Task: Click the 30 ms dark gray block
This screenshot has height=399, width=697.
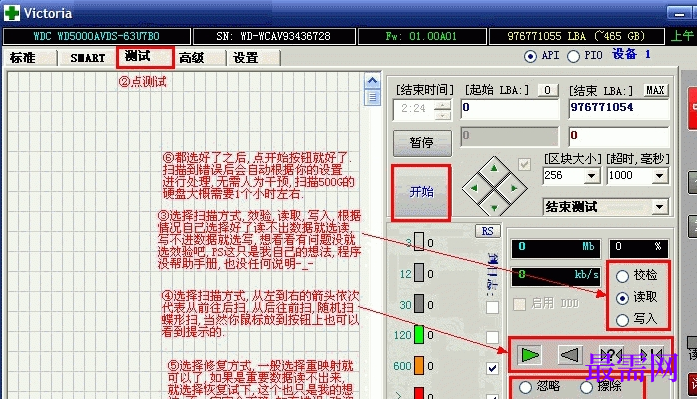Action: click(419, 304)
